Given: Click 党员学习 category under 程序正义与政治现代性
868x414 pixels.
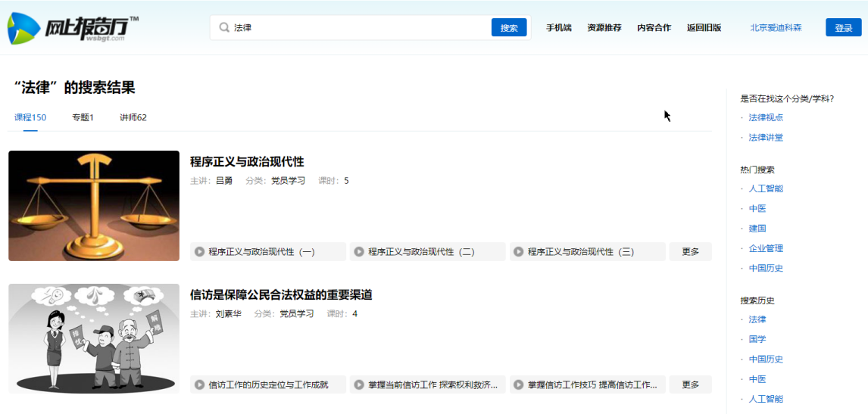Looking at the screenshot, I should [288, 180].
